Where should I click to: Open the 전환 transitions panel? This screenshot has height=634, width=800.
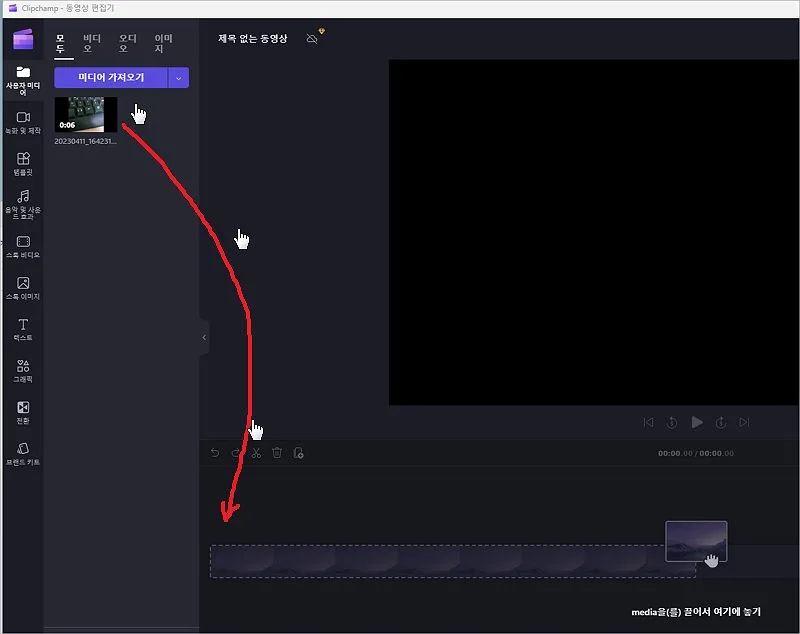tap(23, 412)
